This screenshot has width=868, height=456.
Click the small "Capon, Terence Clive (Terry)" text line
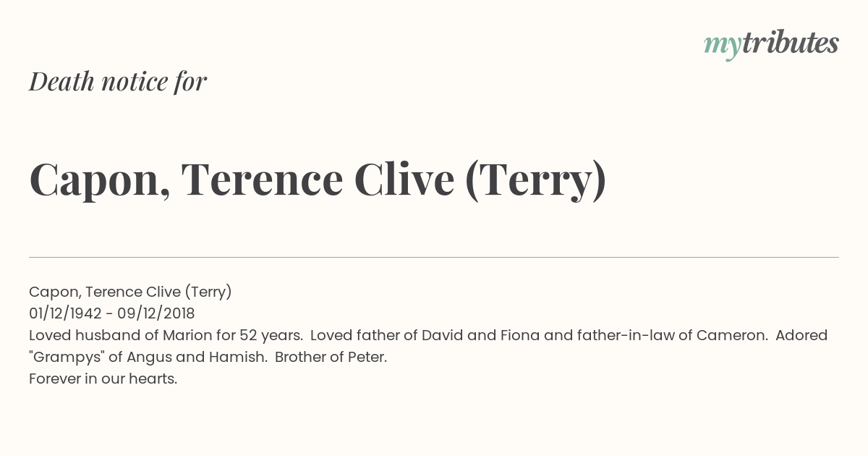coord(130,292)
